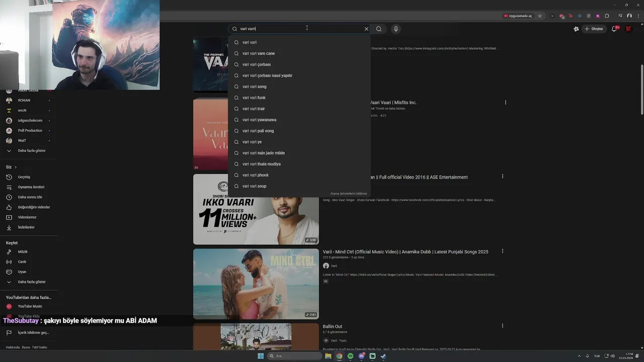Open the Ballin Out video title
Screen dimensions: 644x362
[x=333, y=326]
